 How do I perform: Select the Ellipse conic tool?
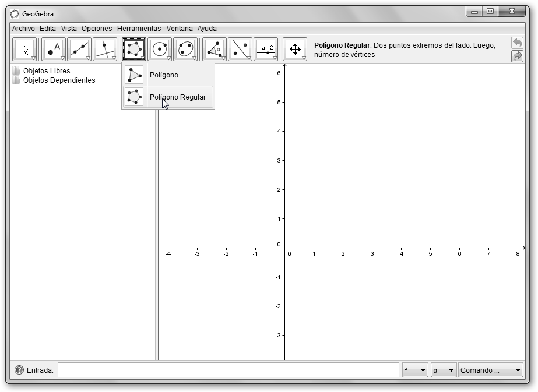[x=185, y=50]
